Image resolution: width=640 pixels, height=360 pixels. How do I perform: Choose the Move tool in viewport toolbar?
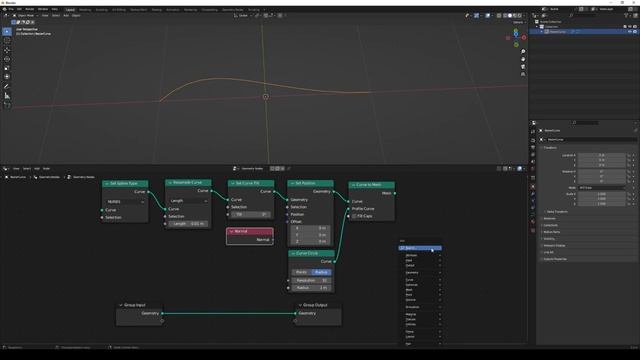click(x=7, y=50)
